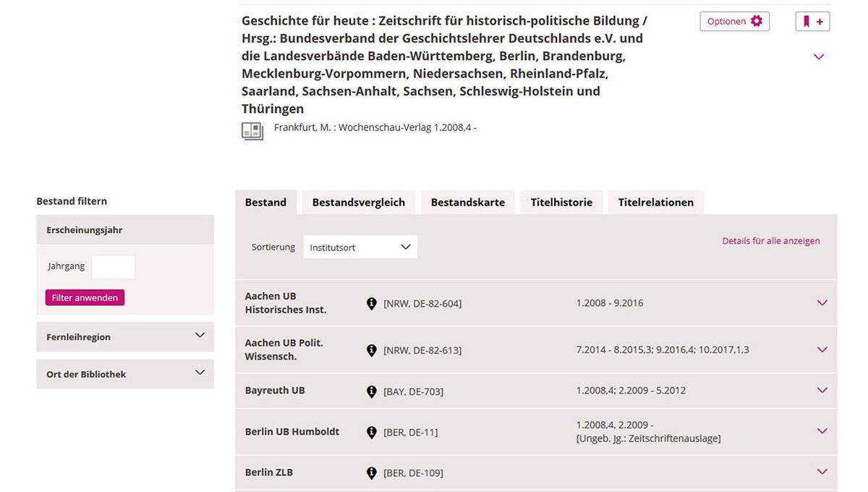868x492 pixels.
Task: Open the Sortierung dropdown
Action: pos(359,247)
